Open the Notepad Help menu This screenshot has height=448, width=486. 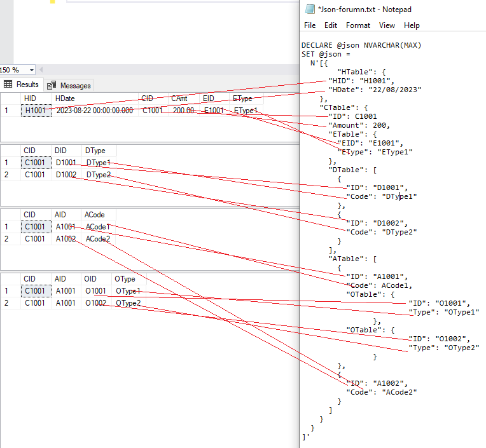click(412, 25)
